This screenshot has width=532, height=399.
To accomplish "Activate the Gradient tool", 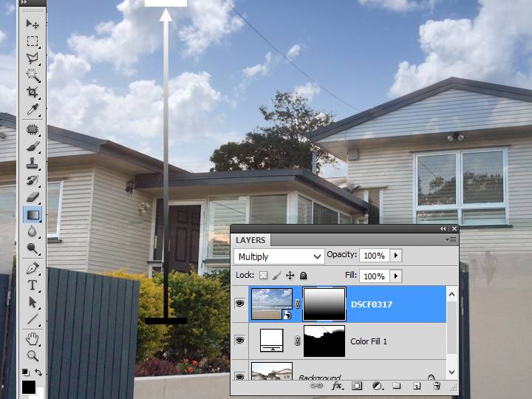I will [x=33, y=215].
